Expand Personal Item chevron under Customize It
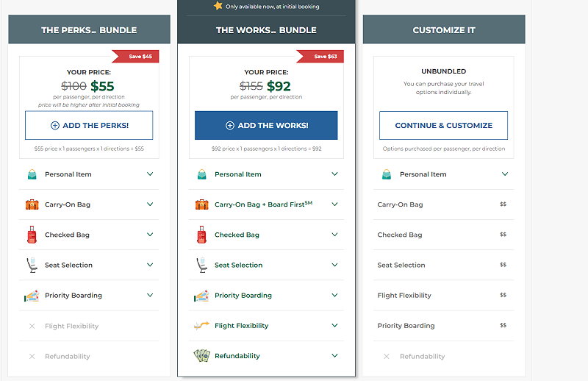The height and width of the screenshot is (381, 588). [x=505, y=174]
